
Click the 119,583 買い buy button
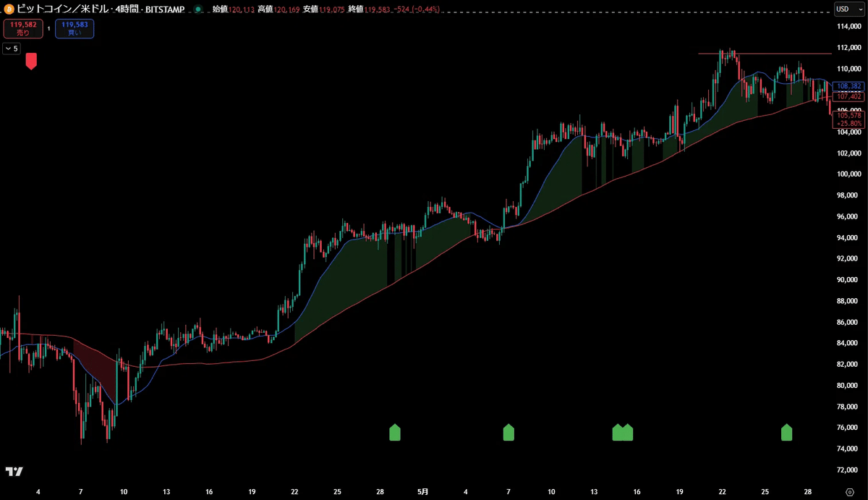[x=74, y=29]
